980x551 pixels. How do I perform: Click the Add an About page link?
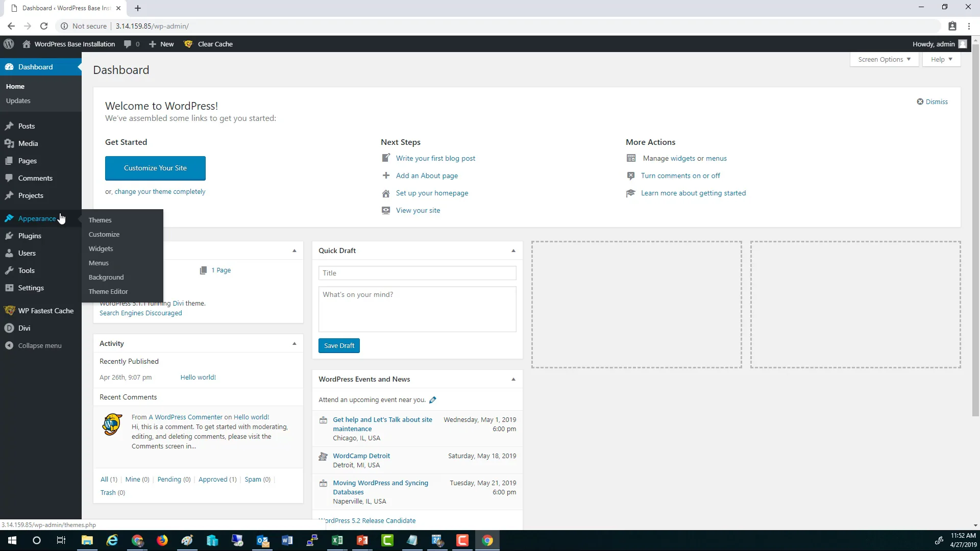pyautogui.click(x=427, y=176)
